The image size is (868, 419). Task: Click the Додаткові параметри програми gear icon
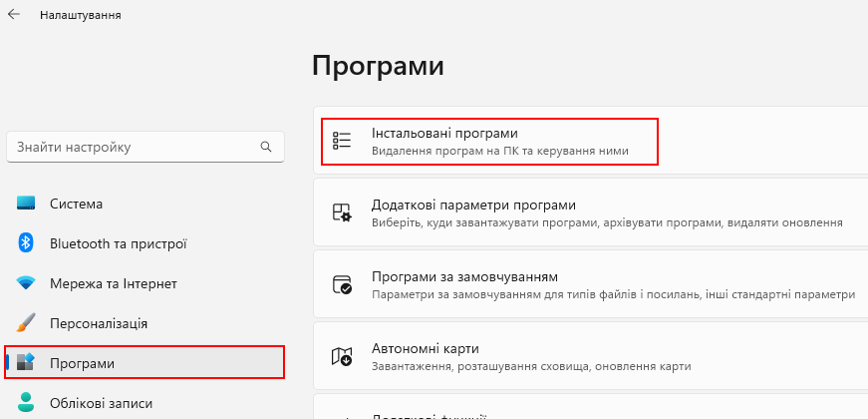click(x=342, y=212)
